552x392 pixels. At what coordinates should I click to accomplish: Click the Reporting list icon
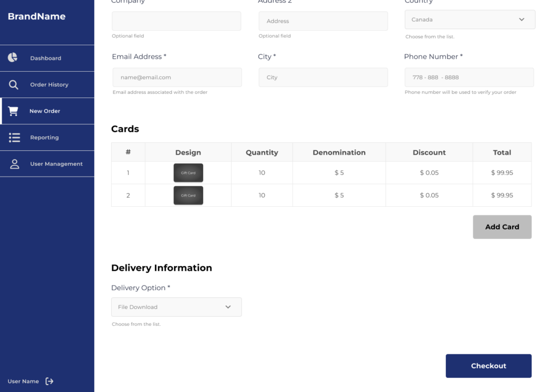tap(14, 137)
